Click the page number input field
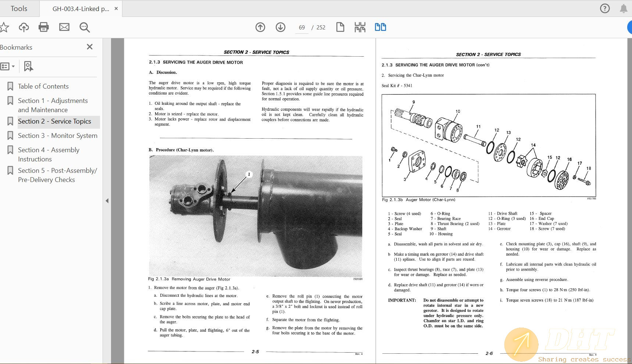Viewport: 632px width, 364px height. coord(302,28)
